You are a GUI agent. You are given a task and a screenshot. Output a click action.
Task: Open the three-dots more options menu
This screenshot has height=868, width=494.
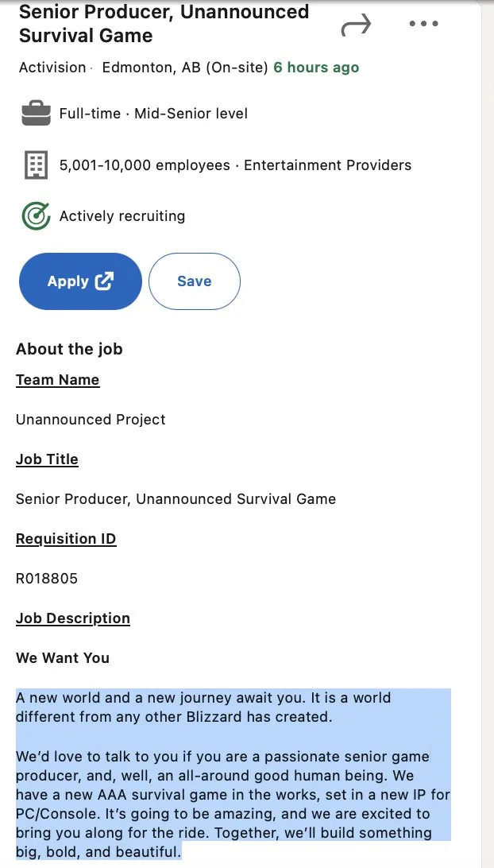[x=423, y=24]
